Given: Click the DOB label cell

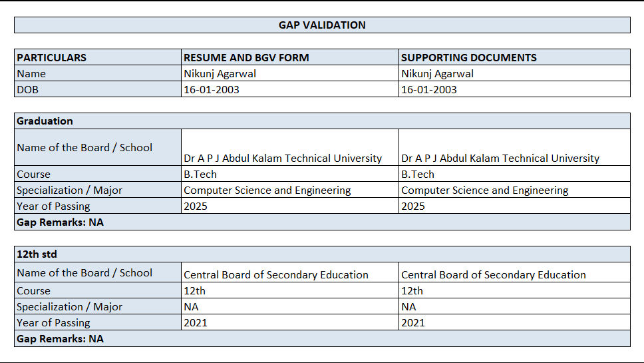Looking at the screenshot, I should coord(98,89).
